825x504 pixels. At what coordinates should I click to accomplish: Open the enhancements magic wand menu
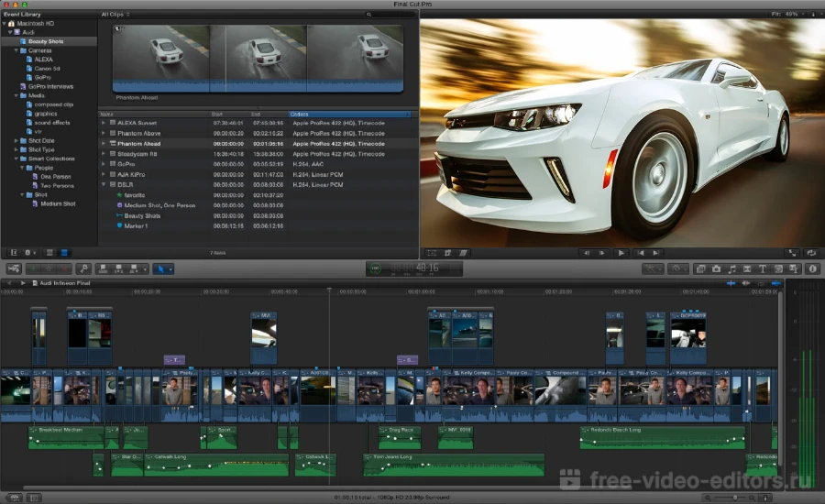tap(653, 268)
